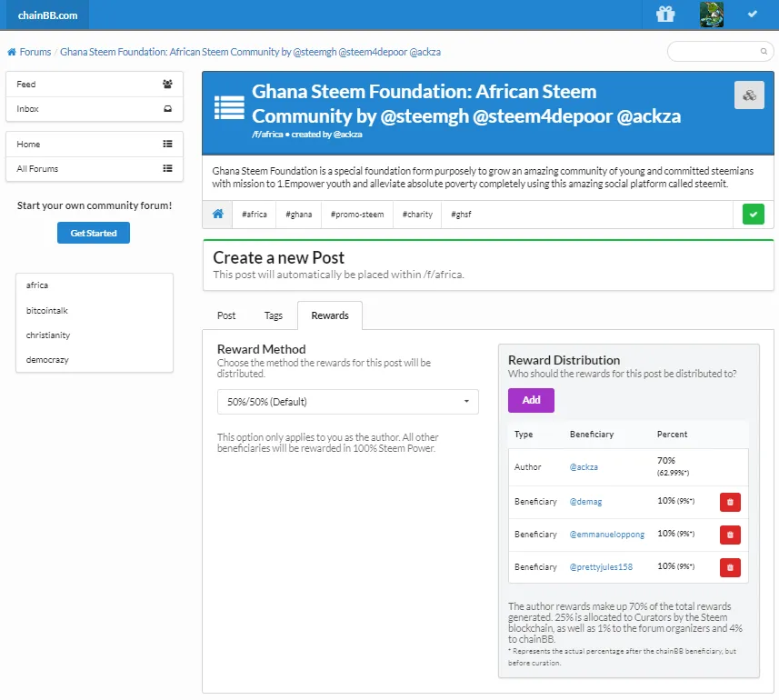Click the Get Started button
Image resolution: width=779 pixels, height=700 pixels.
tap(94, 233)
